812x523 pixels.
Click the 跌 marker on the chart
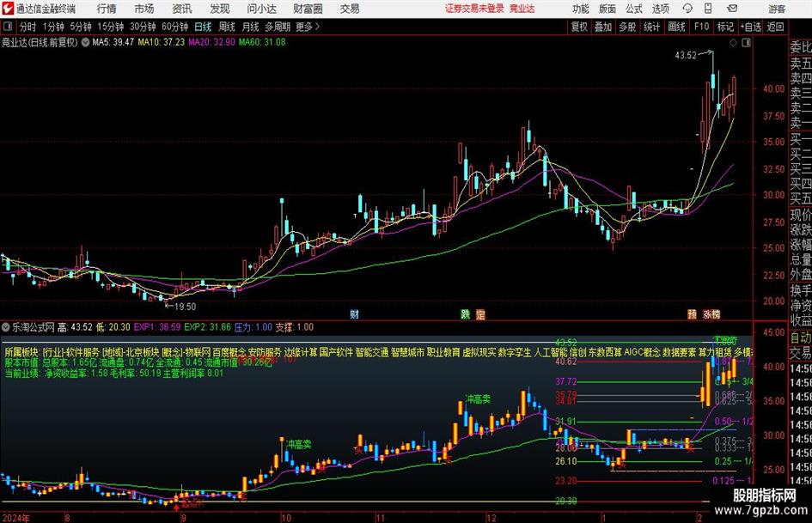coord(466,314)
